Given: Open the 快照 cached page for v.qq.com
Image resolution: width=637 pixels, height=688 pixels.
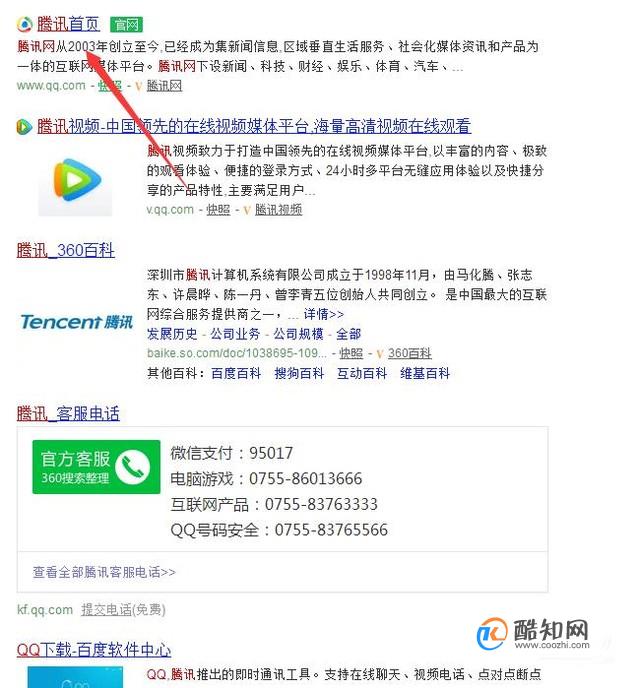Looking at the screenshot, I should (218, 210).
